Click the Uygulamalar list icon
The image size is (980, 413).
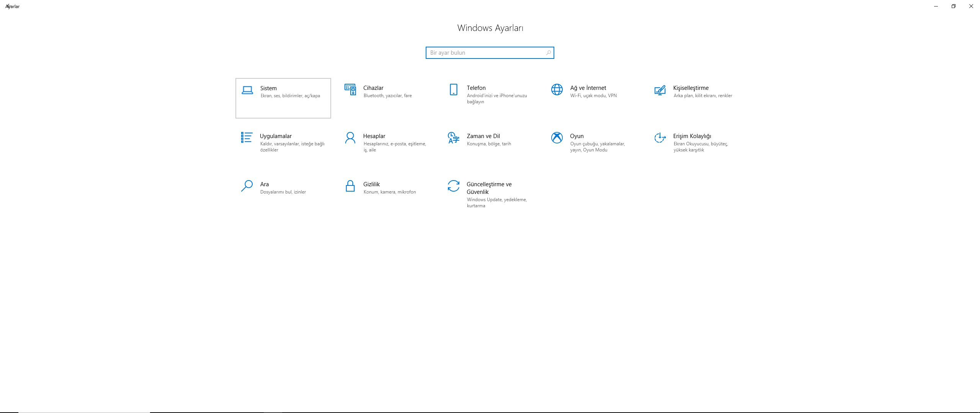[247, 137]
